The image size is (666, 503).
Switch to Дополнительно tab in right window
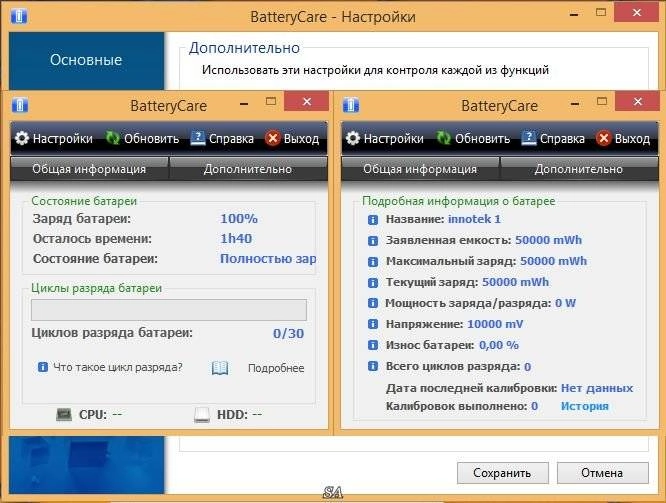(x=579, y=169)
